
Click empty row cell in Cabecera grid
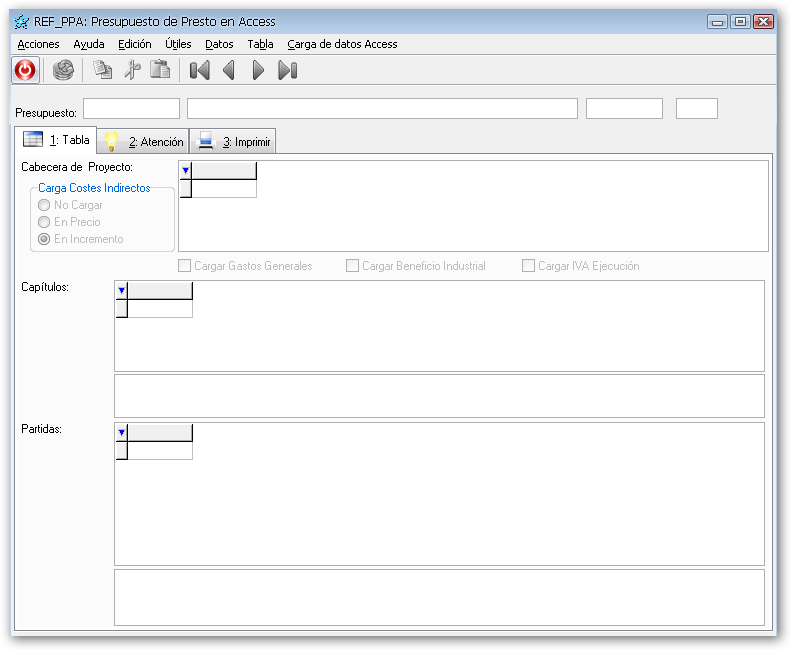[x=224, y=188]
